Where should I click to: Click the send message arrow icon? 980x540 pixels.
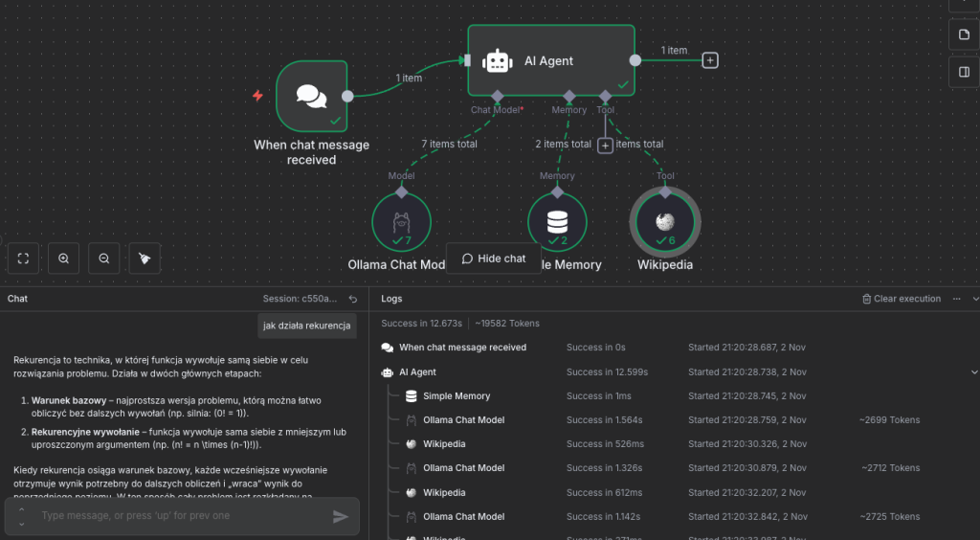(x=340, y=517)
